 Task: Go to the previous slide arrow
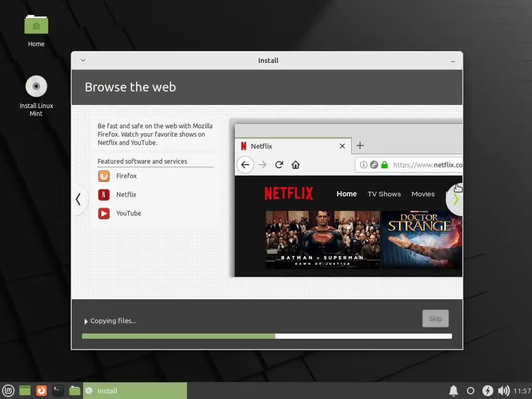coord(78,199)
